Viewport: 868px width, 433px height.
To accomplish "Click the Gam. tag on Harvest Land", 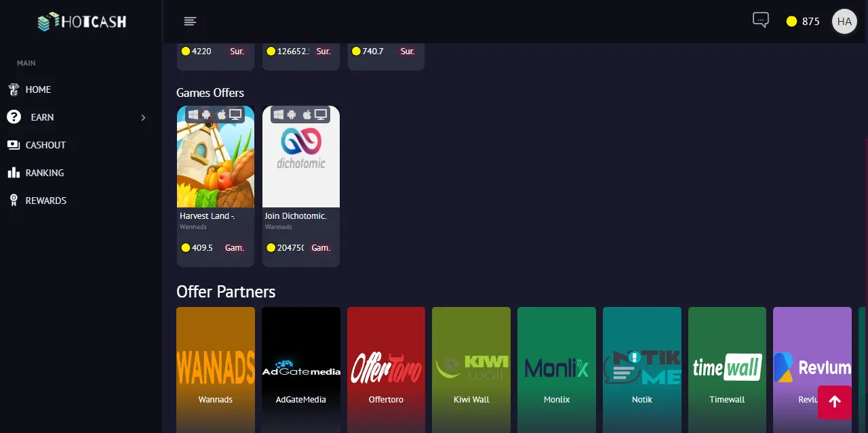I will point(235,248).
